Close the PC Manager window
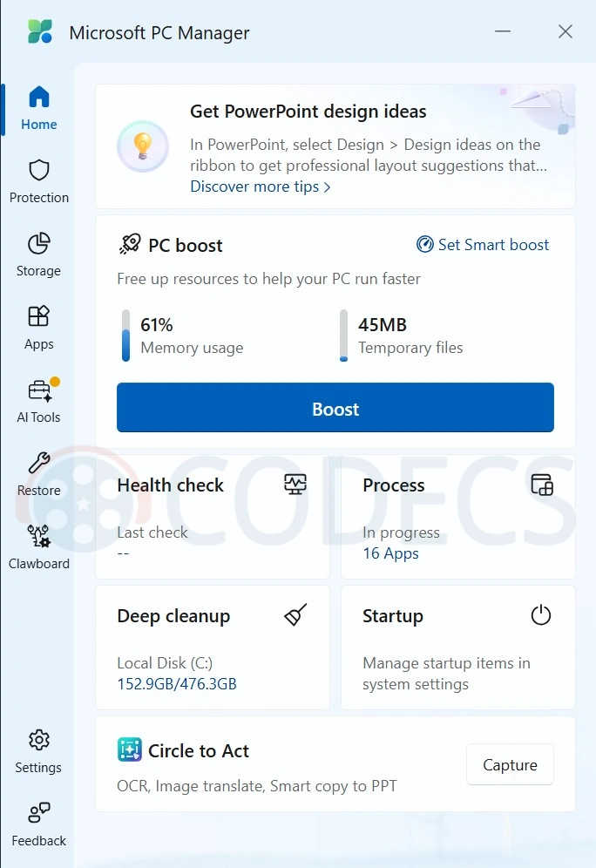 click(x=565, y=31)
